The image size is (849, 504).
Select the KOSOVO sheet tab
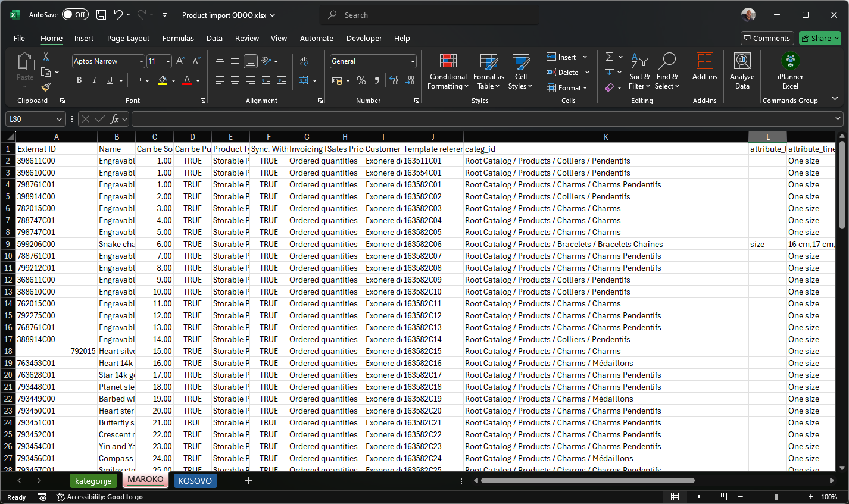195,480
